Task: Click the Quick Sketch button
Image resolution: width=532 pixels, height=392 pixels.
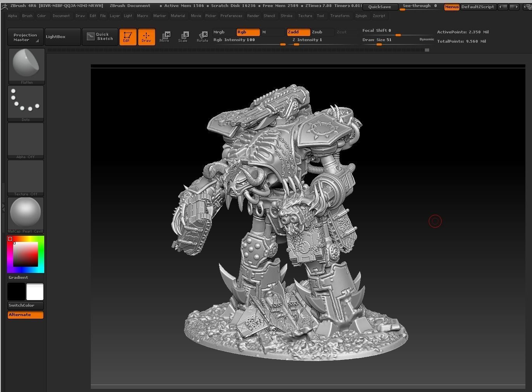Action: [100, 36]
